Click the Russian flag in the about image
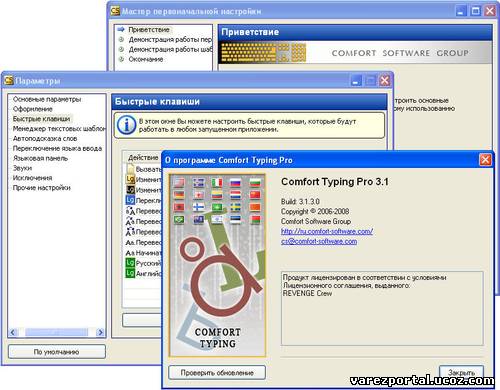 tap(236, 182)
